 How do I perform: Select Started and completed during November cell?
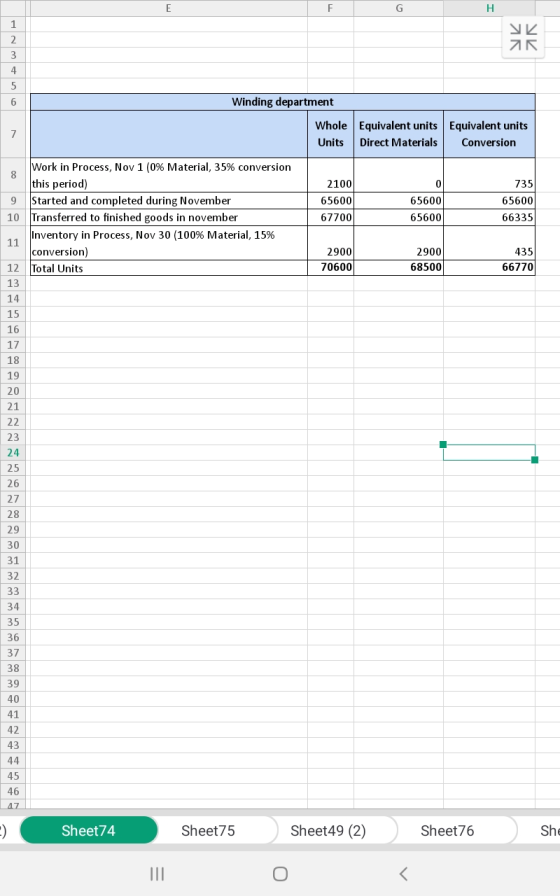(169, 201)
